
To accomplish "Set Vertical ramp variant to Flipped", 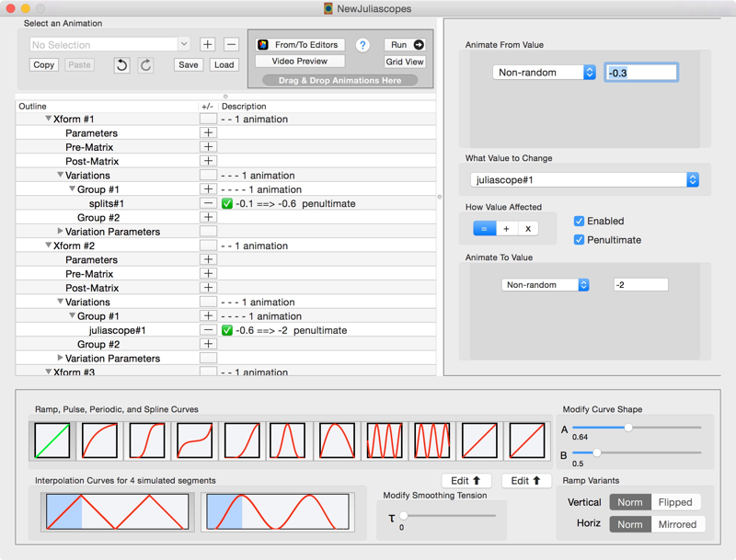I will coord(675,502).
